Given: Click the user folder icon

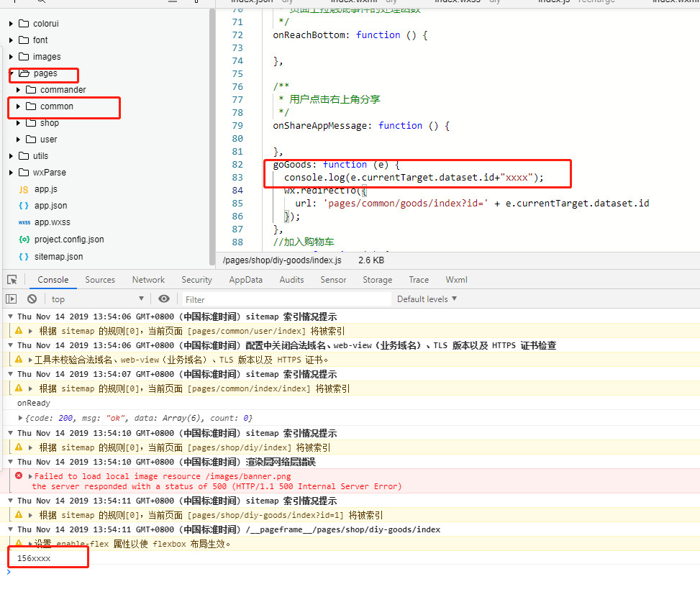Looking at the screenshot, I should tap(31, 140).
